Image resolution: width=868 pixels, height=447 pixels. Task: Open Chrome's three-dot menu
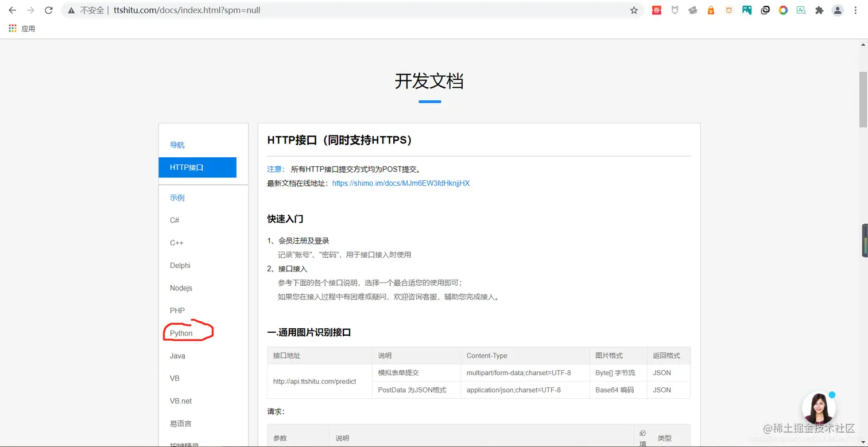pyautogui.click(x=855, y=10)
